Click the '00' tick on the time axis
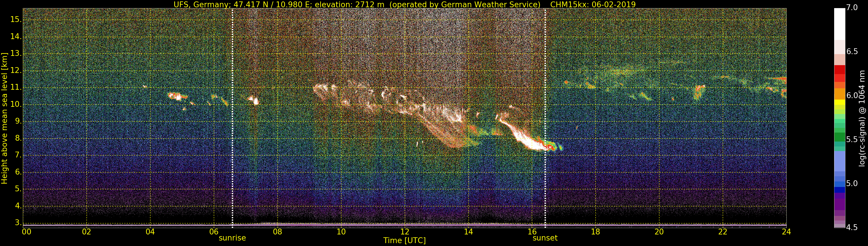 pyautogui.click(x=27, y=232)
